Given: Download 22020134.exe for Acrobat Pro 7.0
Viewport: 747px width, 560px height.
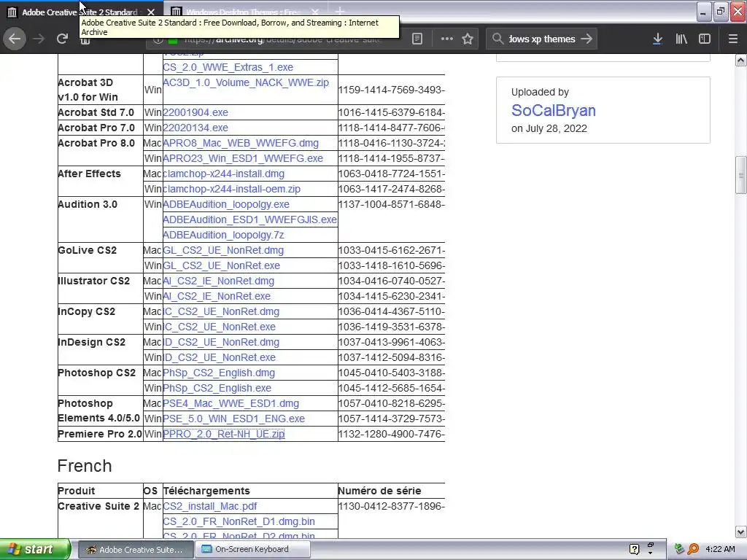Looking at the screenshot, I should (x=196, y=128).
